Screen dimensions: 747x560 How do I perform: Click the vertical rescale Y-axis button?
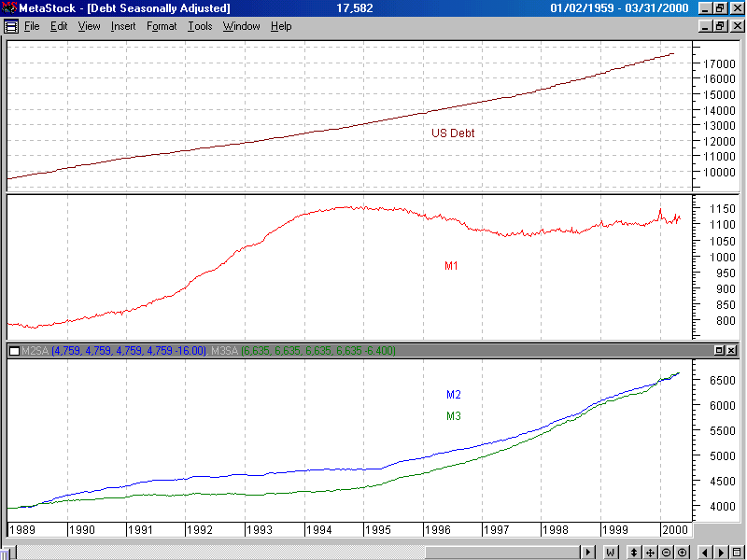click(634, 553)
